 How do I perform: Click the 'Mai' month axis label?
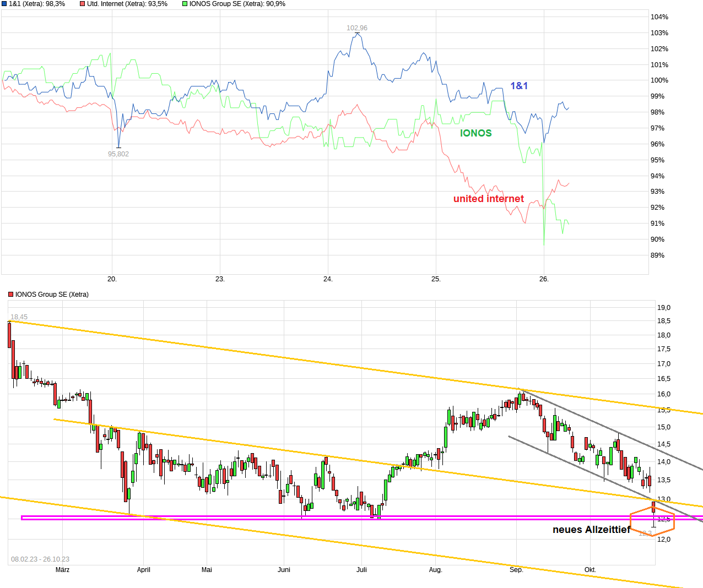click(207, 570)
